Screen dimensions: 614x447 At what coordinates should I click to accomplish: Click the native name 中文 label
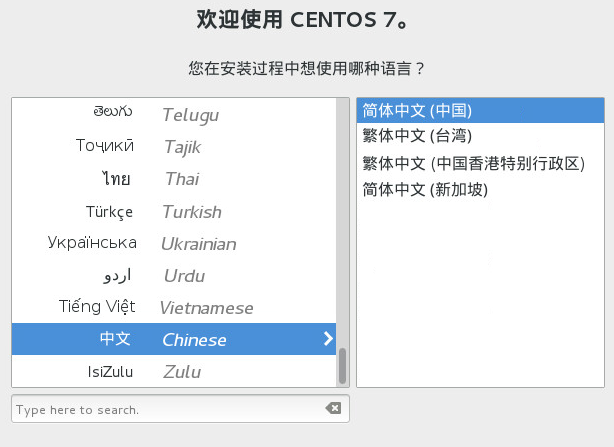tap(115, 339)
